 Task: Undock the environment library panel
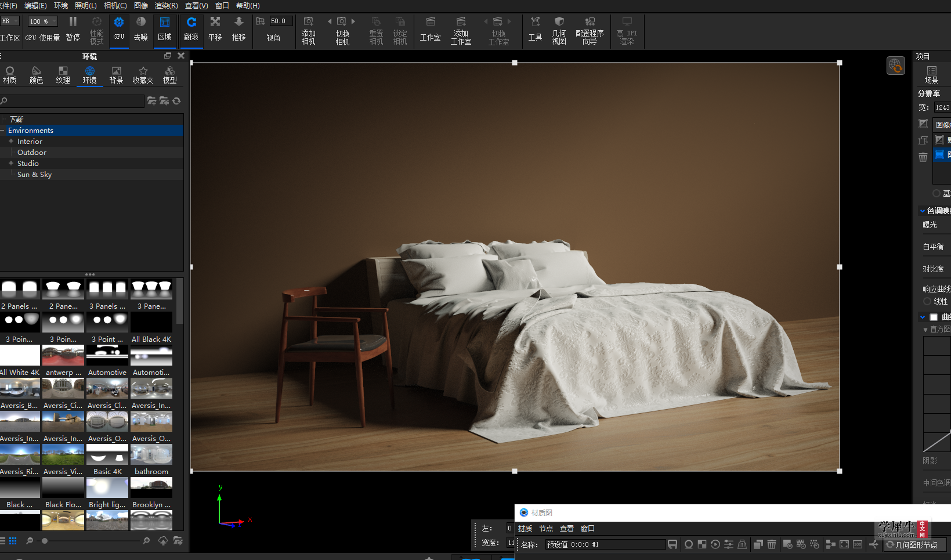click(168, 56)
